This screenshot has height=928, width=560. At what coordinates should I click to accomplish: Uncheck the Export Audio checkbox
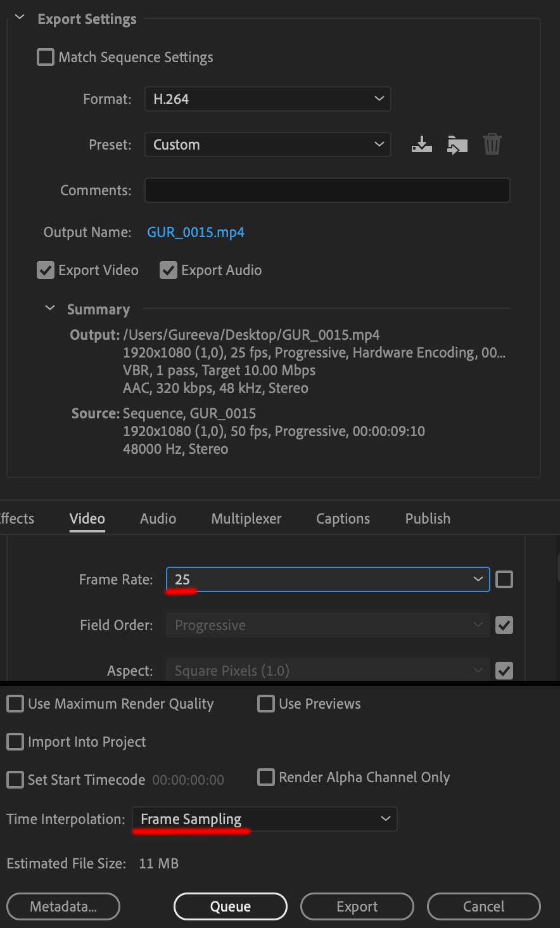click(x=169, y=270)
